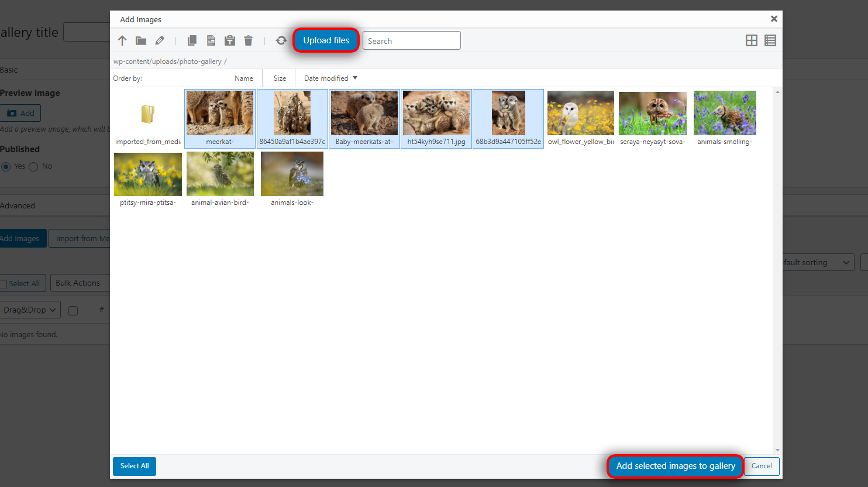This screenshot has height=487, width=868.
Task: Expand the Advanced section
Action: (55, 205)
